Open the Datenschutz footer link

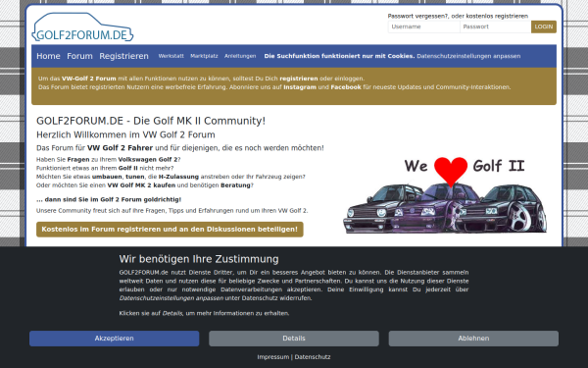click(313, 357)
